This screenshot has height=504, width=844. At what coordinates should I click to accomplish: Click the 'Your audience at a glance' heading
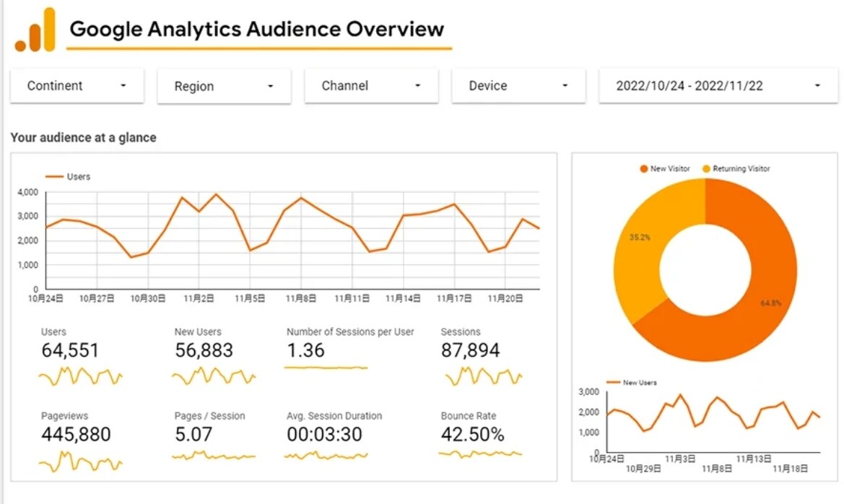pos(84,138)
